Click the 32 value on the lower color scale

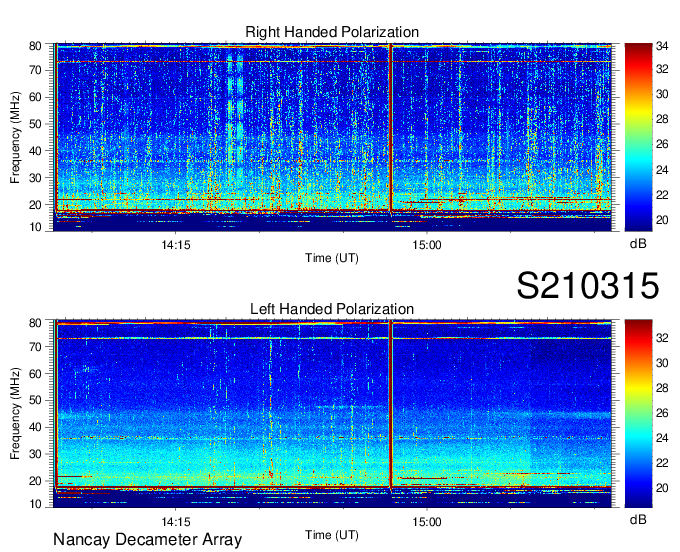click(x=662, y=338)
